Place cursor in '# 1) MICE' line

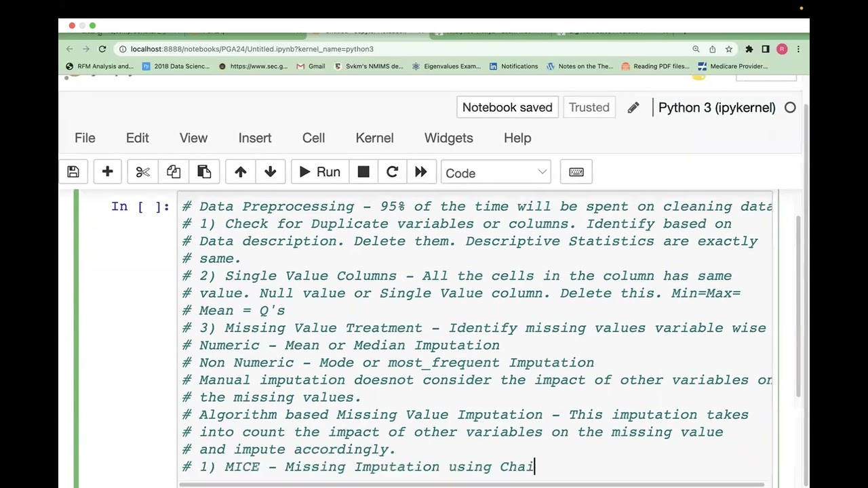pyautogui.click(x=359, y=466)
